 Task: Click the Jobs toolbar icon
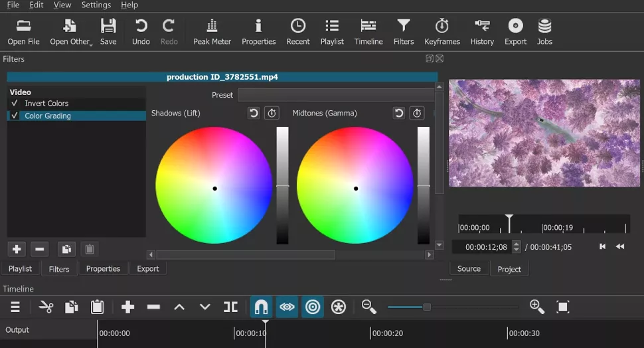coord(544,31)
